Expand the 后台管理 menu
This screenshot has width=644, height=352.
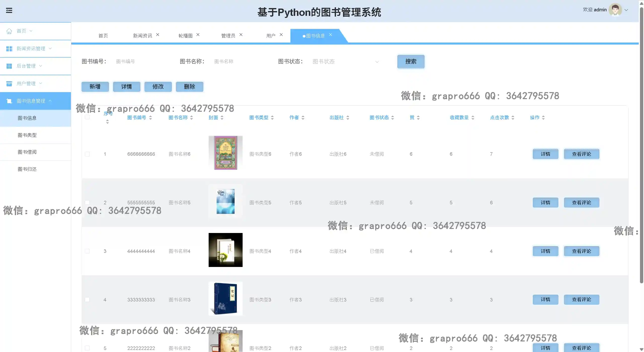[26, 66]
